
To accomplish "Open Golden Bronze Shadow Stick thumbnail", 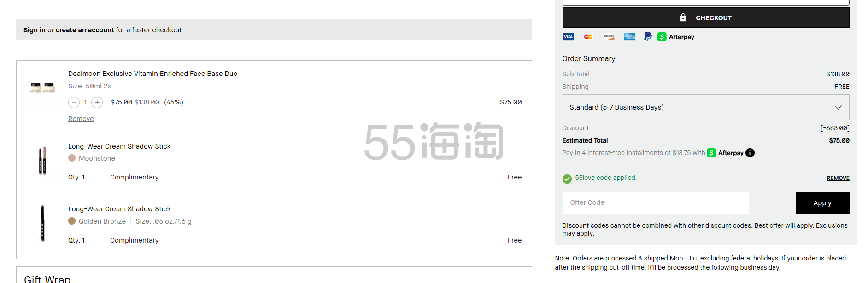I will [x=42, y=223].
